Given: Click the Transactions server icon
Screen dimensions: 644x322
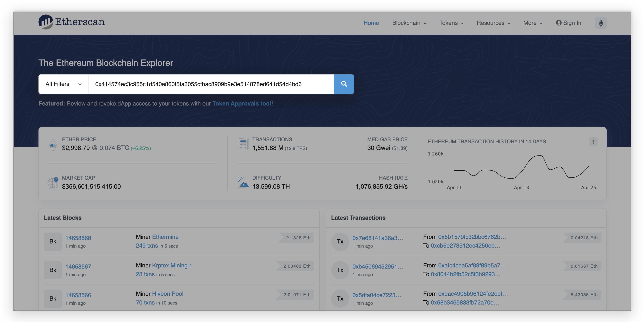Looking at the screenshot, I should [243, 144].
